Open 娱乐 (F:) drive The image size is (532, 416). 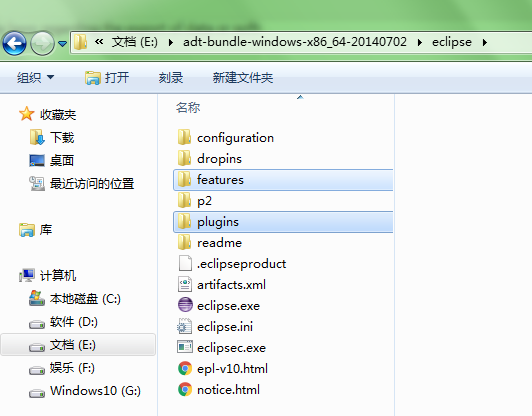(72, 368)
